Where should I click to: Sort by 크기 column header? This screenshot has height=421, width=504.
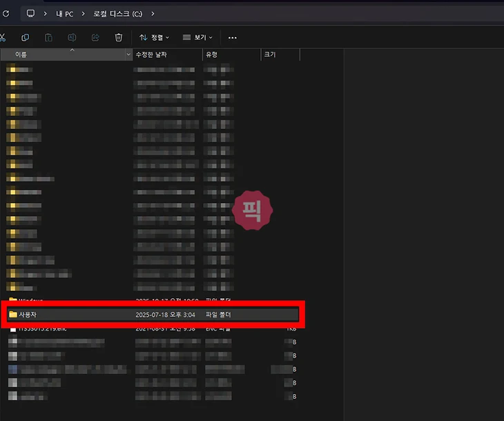(280, 55)
